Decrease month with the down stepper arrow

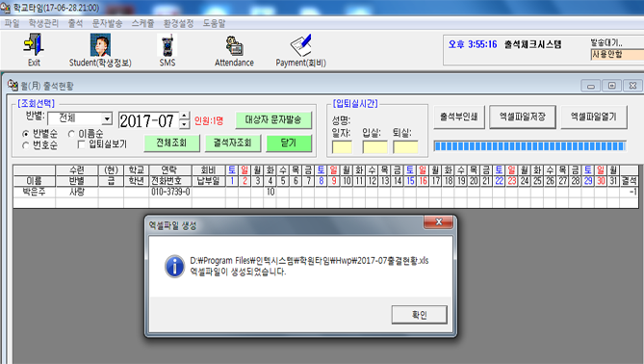click(x=185, y=123)
